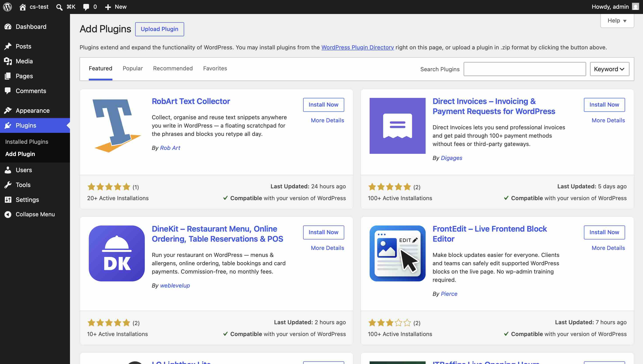Click Collapse Menu arrow icon
The image size is (643, 364).
click(8, 214)
